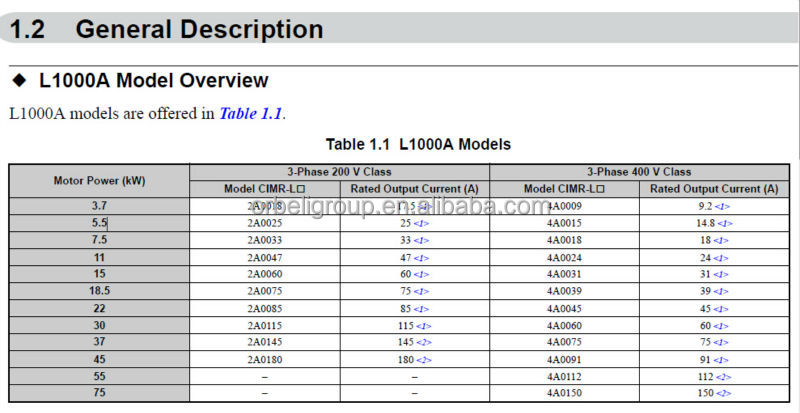Open footnote <2> beside 180 A current
This screenshot has width=800, height=413.
pyautogui.click(x=423, y=360)
